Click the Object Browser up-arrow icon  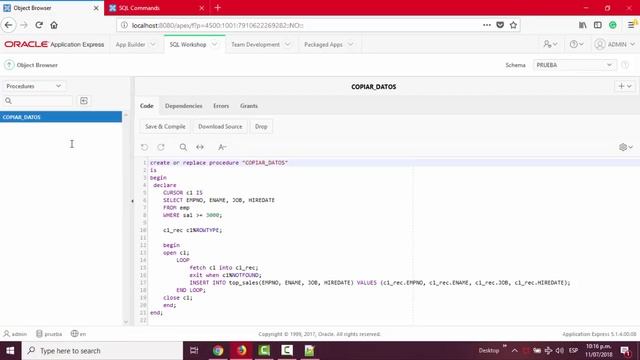pyautogui.click(x=9, y=65)
